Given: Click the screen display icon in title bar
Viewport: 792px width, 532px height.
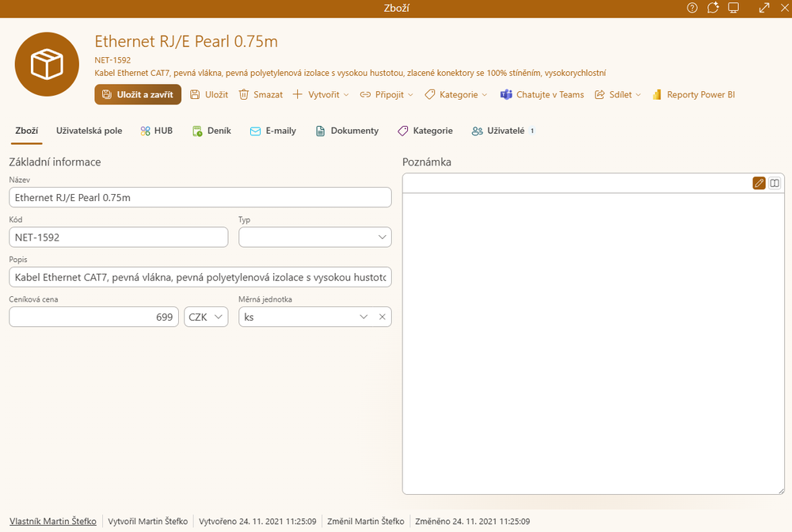Looking at the screenshot, I should point(733,8).
